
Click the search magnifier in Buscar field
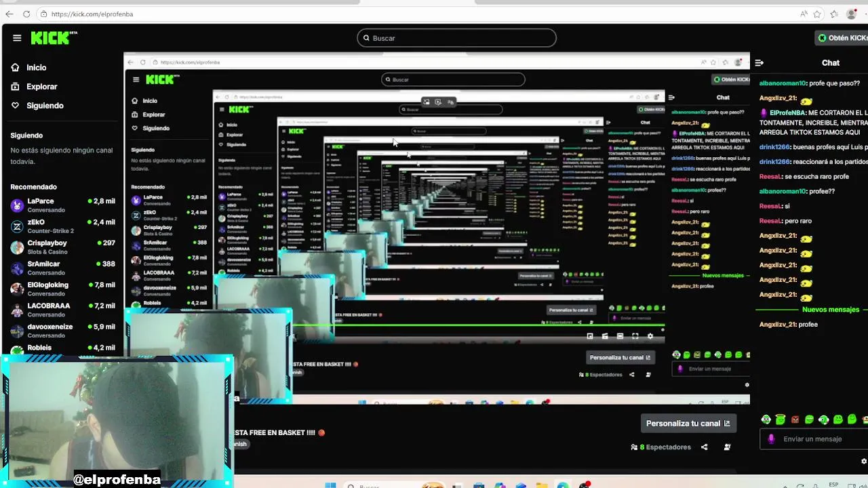pos(366,38)
